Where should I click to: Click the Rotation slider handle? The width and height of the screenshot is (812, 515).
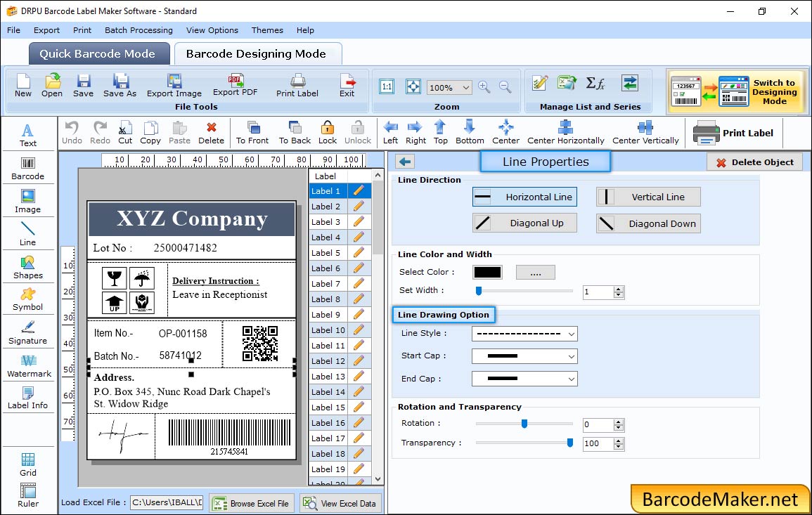click(x=524, y=424)
